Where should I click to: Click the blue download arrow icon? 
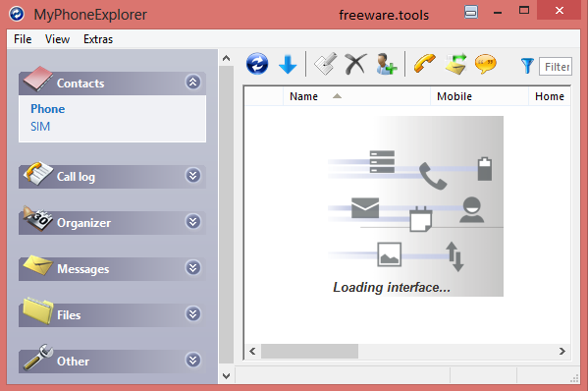288,64
